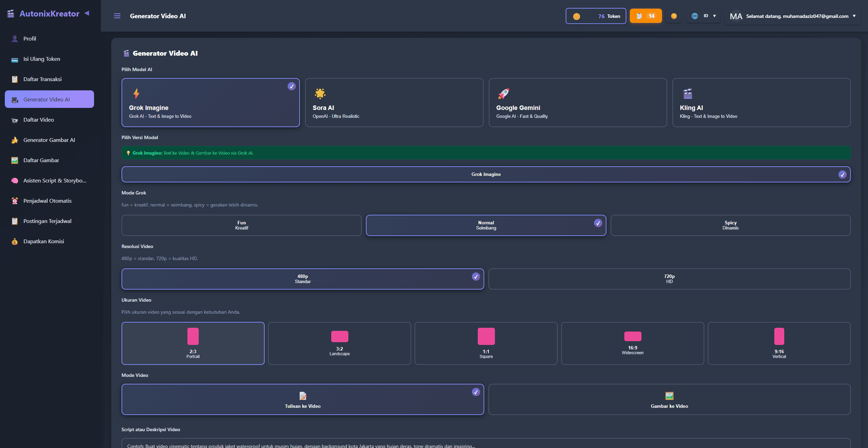This screenshot has height=448, width=868.
Task: Select the Google Gemini model card
Action: click(x=578, y=102)
